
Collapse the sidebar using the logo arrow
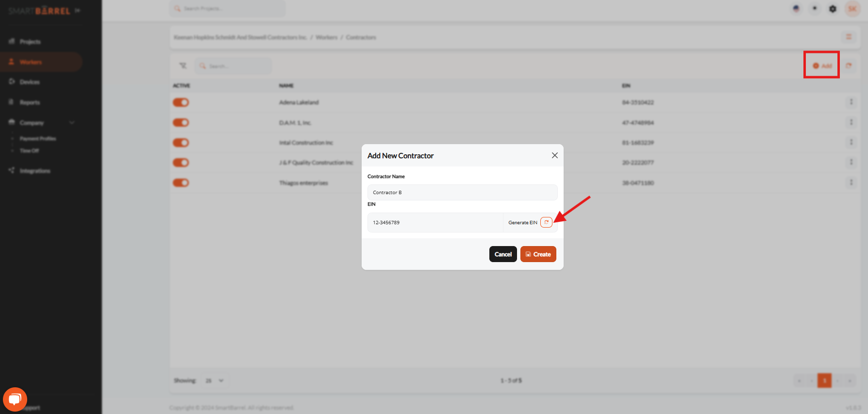[78, 11]
